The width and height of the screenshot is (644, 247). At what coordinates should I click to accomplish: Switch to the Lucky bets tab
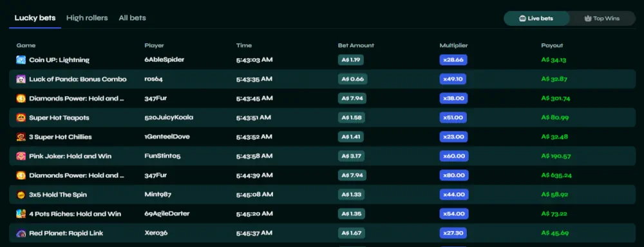[x=35, y=18]
